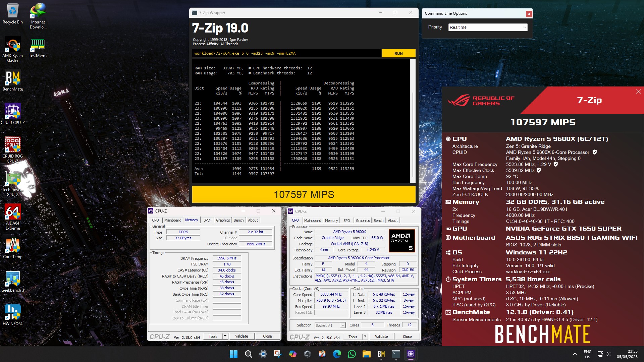
Task: Switch to BenchMate taskbar icon
Action: point(381,354)
